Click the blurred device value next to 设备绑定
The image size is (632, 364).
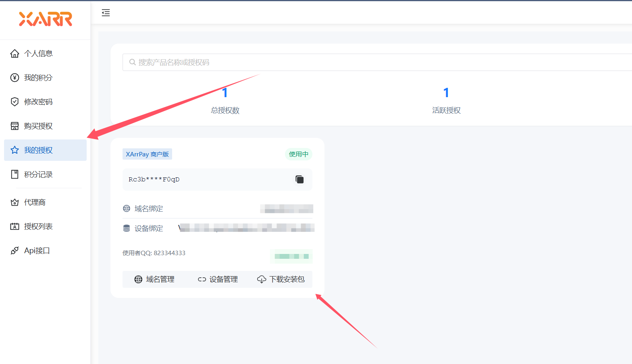pyautogui.click(x=246, y=228)
